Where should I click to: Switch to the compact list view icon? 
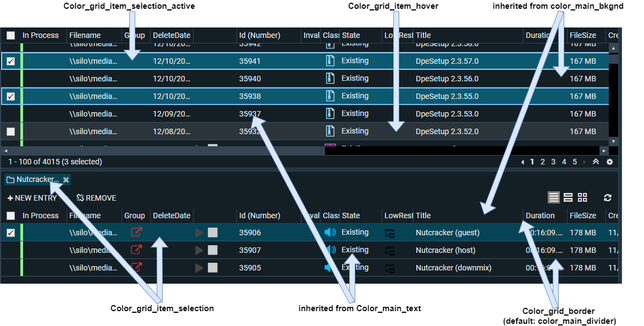554,198
